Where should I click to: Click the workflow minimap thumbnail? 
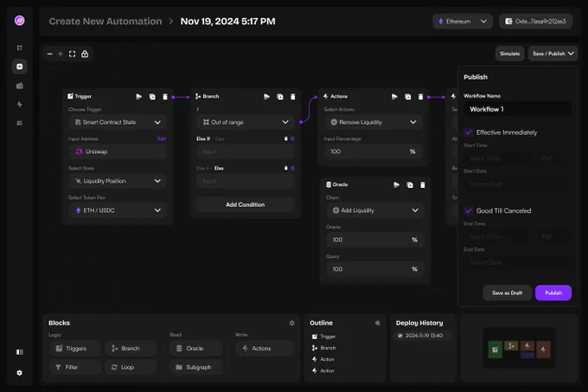tap(520, 348)
